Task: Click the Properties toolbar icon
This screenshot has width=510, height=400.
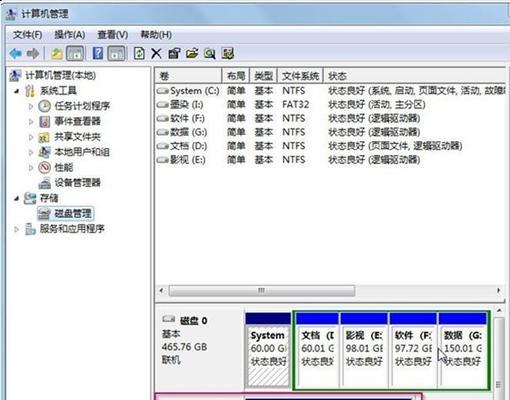Action: [x=174, y=53]
